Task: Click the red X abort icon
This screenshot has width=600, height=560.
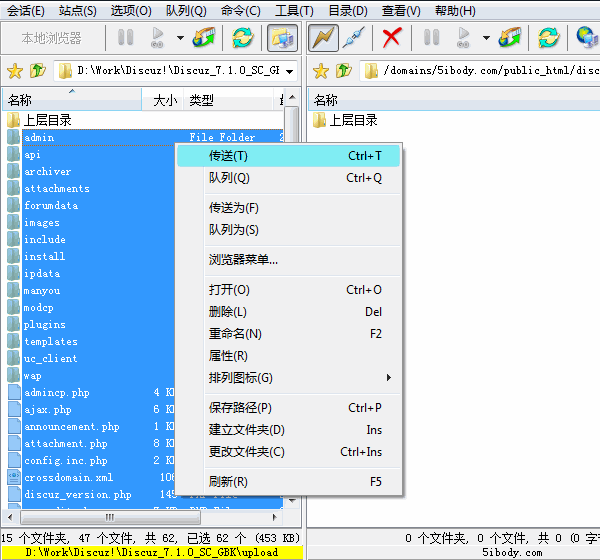Action: click(392, 39)
